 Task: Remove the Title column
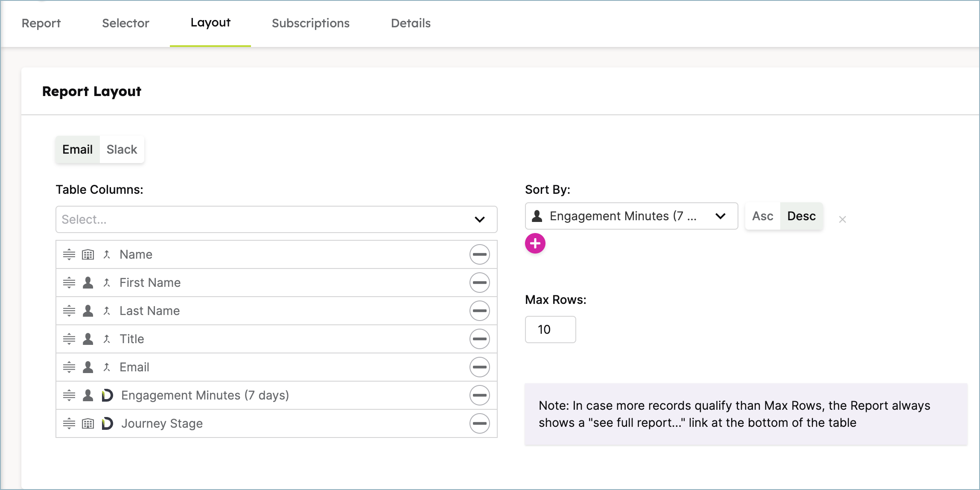point(480,339)
